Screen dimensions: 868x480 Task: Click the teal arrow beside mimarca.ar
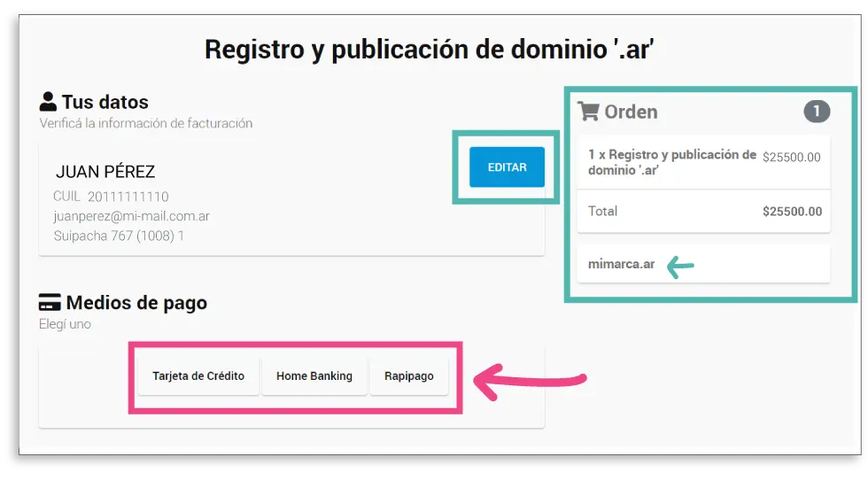(680, 265)
